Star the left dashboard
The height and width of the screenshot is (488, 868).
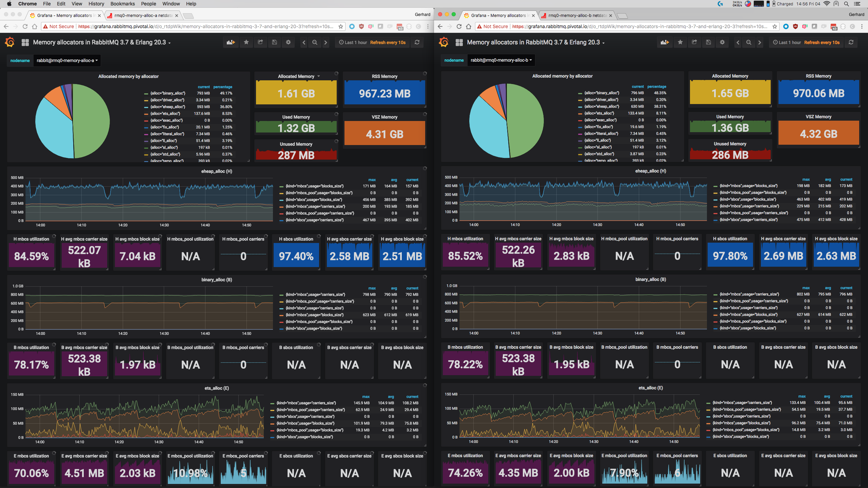[x=246, y=42]
